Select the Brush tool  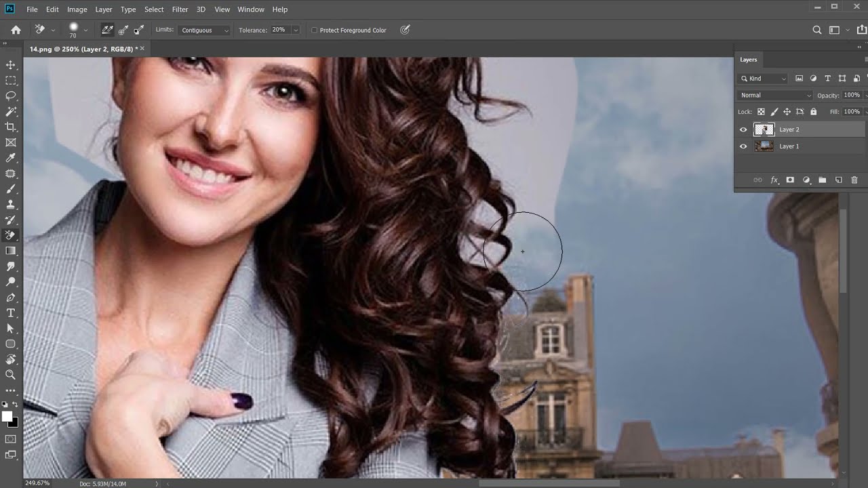[11, 189]
